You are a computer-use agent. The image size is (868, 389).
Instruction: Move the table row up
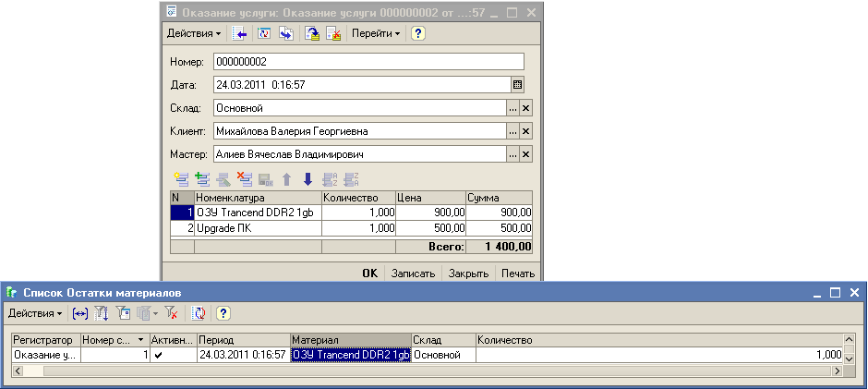tap(287, 179)
